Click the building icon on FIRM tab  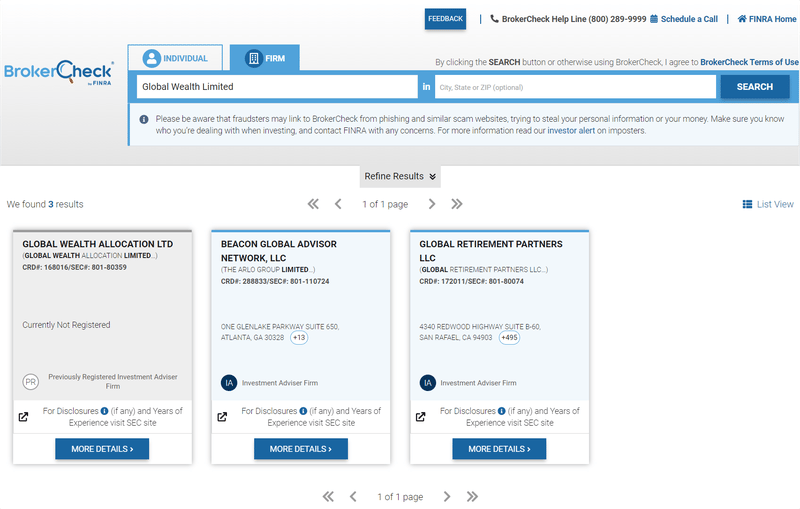[253, 58]
